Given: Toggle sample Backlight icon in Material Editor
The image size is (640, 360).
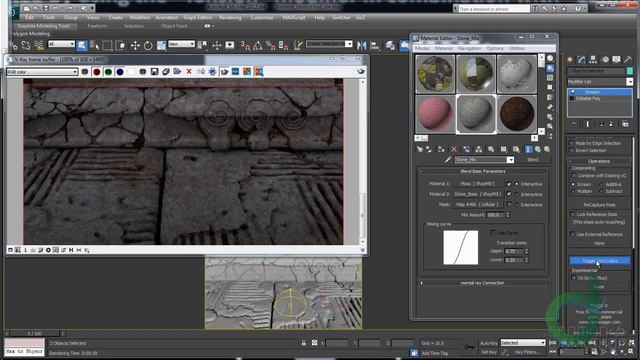Looking at the screenshot, I should (x=550, y=69).
